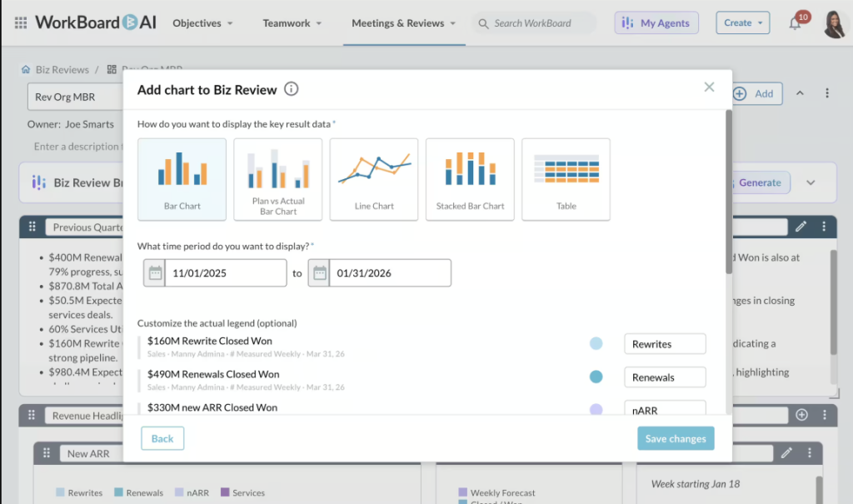Select the Bar Chart display option
Screen dimensions: 853x504
(182, 179)
